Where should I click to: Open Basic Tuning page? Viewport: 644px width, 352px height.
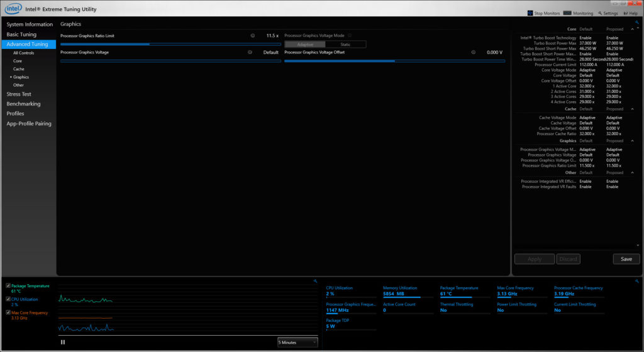point(21,35)
